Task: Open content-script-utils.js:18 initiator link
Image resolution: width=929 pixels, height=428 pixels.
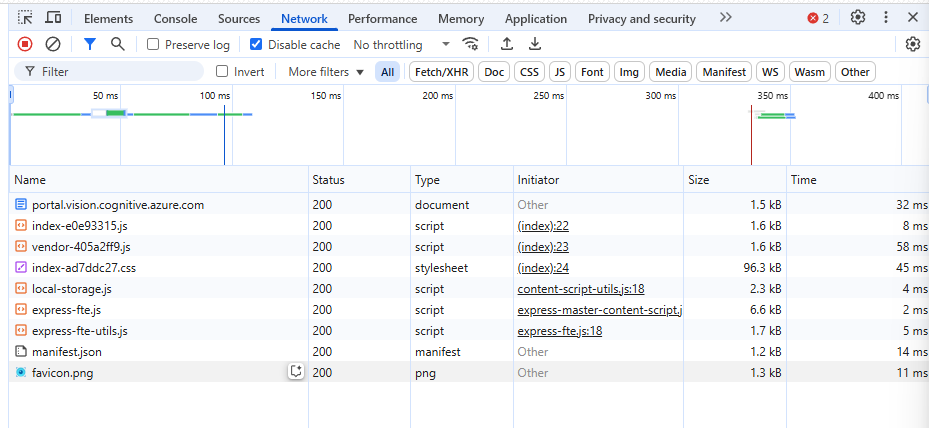Action: (581, 289)
